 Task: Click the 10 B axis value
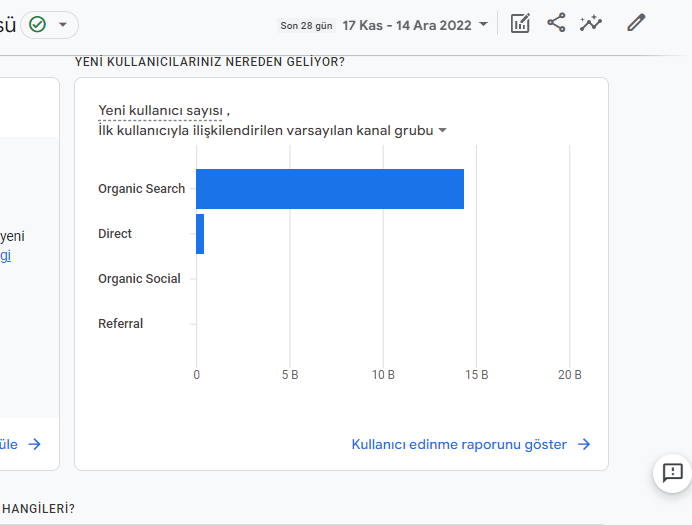[383, 375]
